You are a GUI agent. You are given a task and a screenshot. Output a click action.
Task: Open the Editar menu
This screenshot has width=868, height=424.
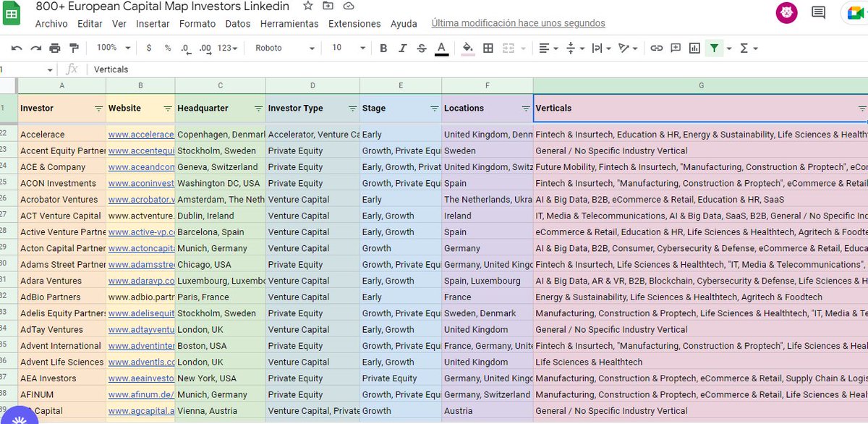tap(90, 24)
